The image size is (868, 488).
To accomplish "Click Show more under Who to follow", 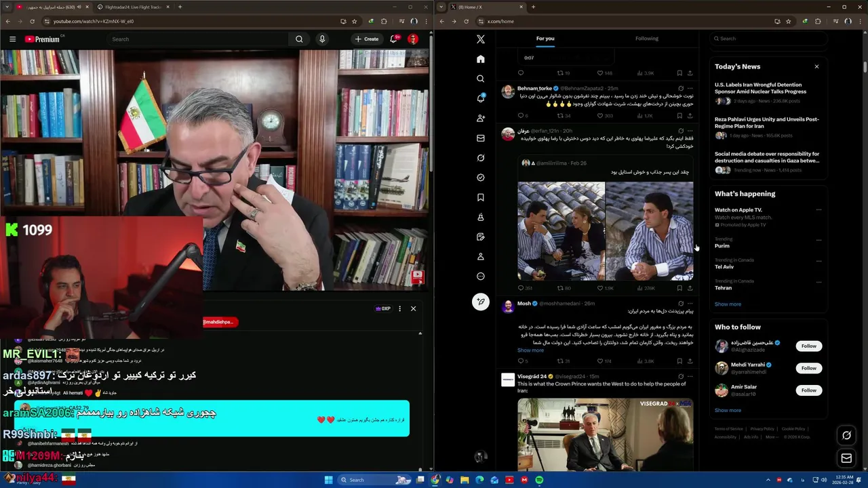I will click(x=728, y=410).
